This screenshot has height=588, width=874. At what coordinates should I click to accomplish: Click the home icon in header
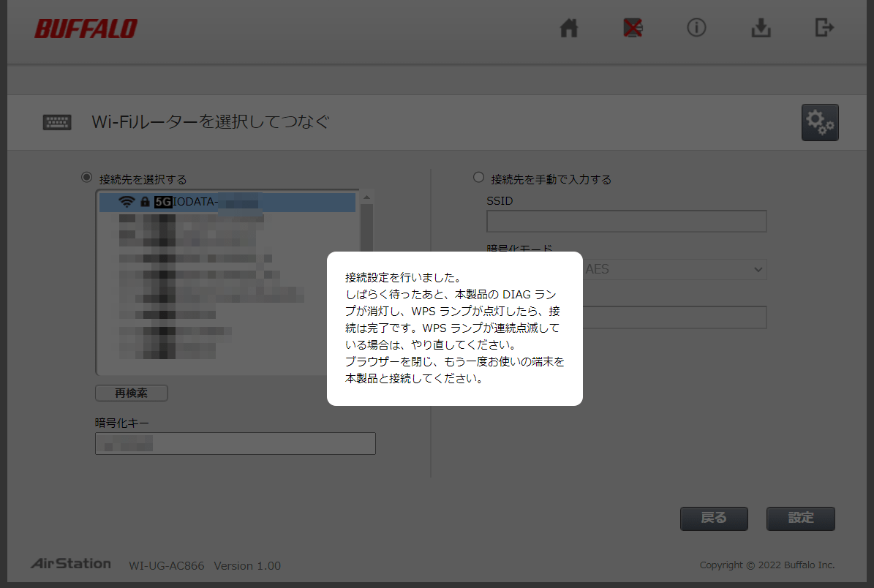tap(569, 29)
